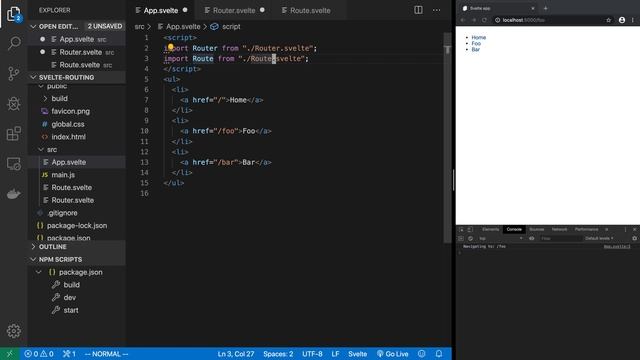Toggle DevTools console sidebar
Image resolution: width=640 pixels, height=360 pixels.
(x=461, y=238)
